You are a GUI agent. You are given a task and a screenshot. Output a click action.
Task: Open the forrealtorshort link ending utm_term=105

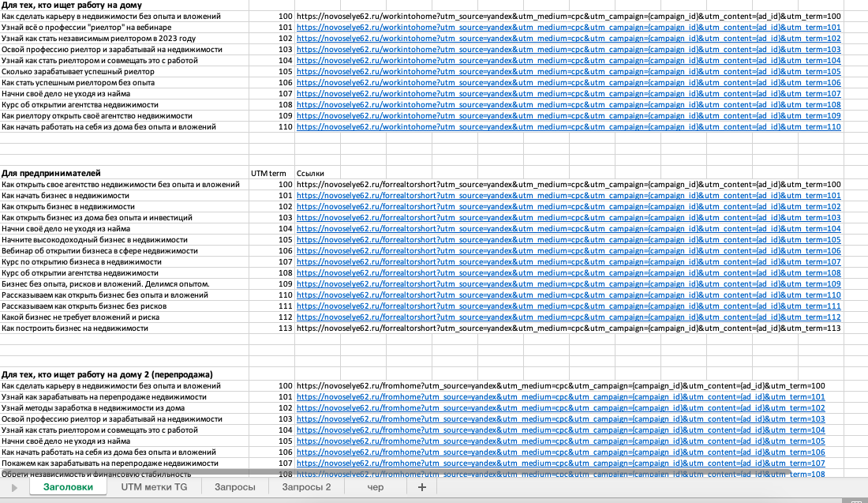coord(568,240)
